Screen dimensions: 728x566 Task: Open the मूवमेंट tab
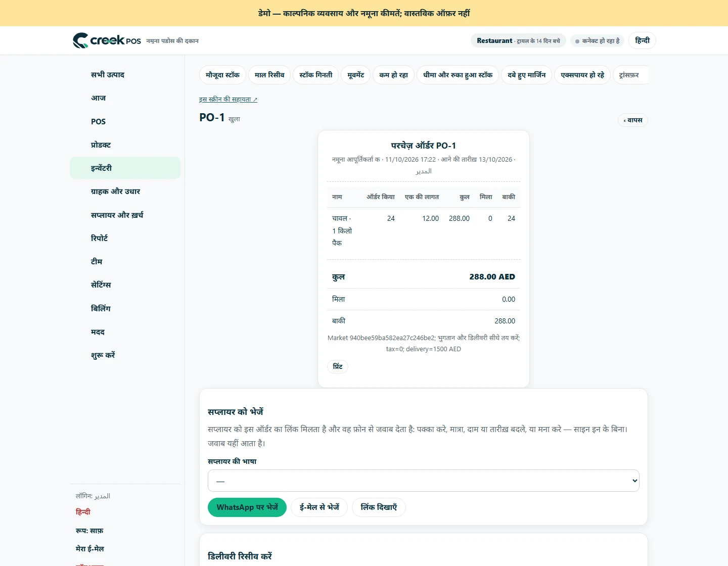[x=356, y=75]
